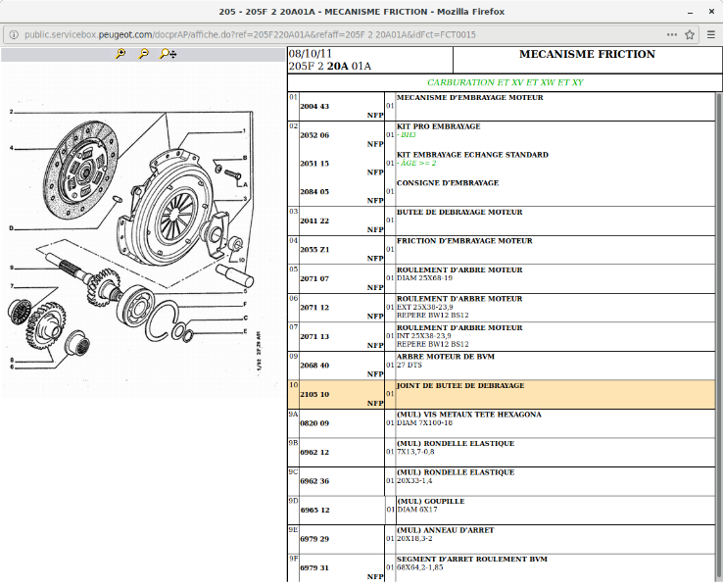Click the zoom-and-pan magnifier icon
Image resolution: width=723 pixels, height=588 pixels.
tap(168, 54)
